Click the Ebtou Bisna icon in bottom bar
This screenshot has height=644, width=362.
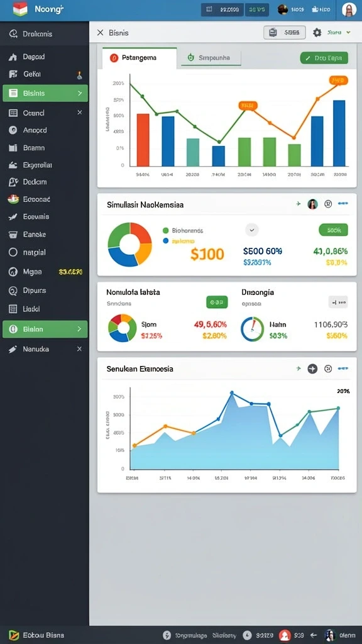[14, 635]
